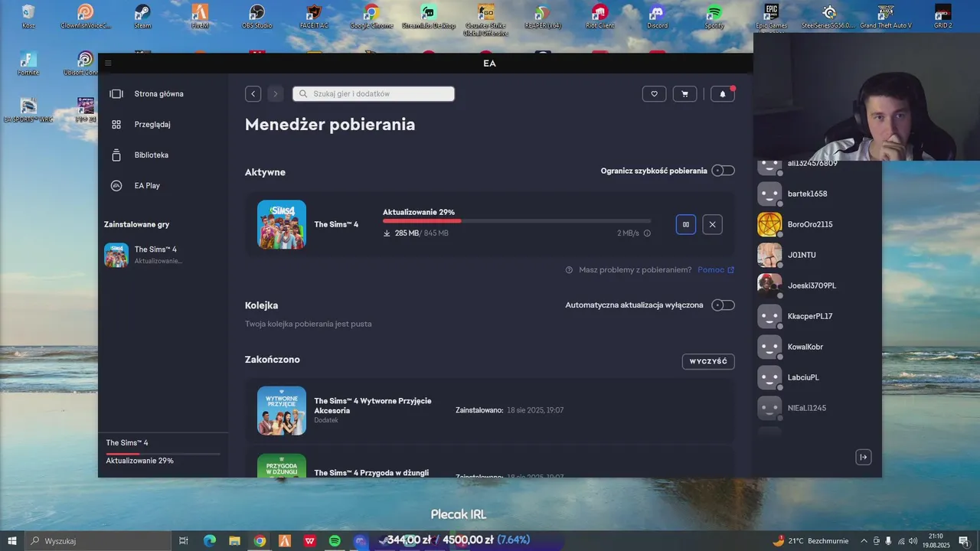Toggle Ogranicz szybkość pobierania switch
980x551 pixels.
point(723,171)
